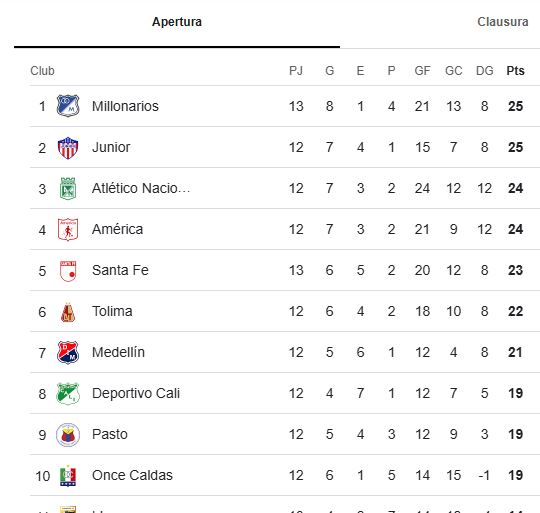This screenshot has height=513, width=540.
Task: Click the DG column header
Action: point(485,71)
